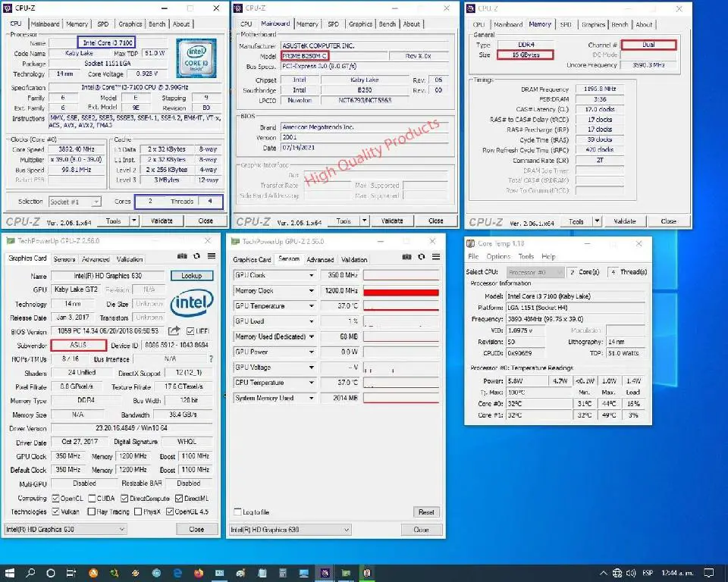Screen dimensions: 728x582
Task: Toggle the Vulkan checkbox
Action: click(55, 512)
